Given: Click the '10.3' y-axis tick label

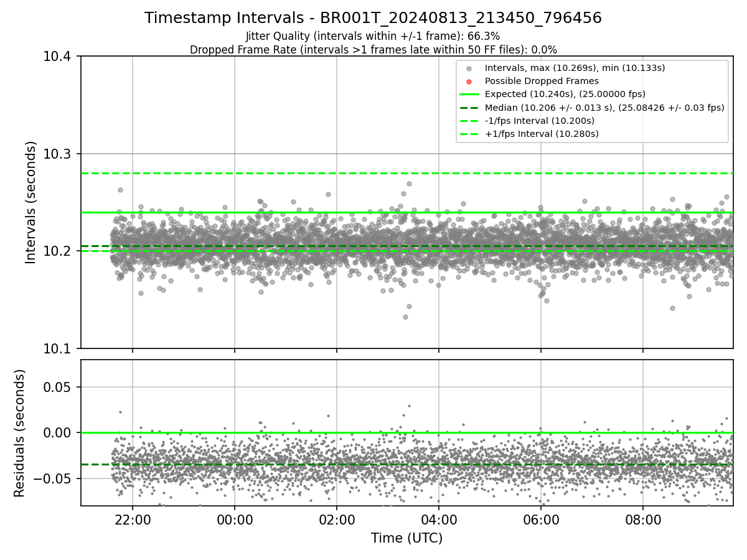Looking at the screenshot, I should [x=59, y=154].
